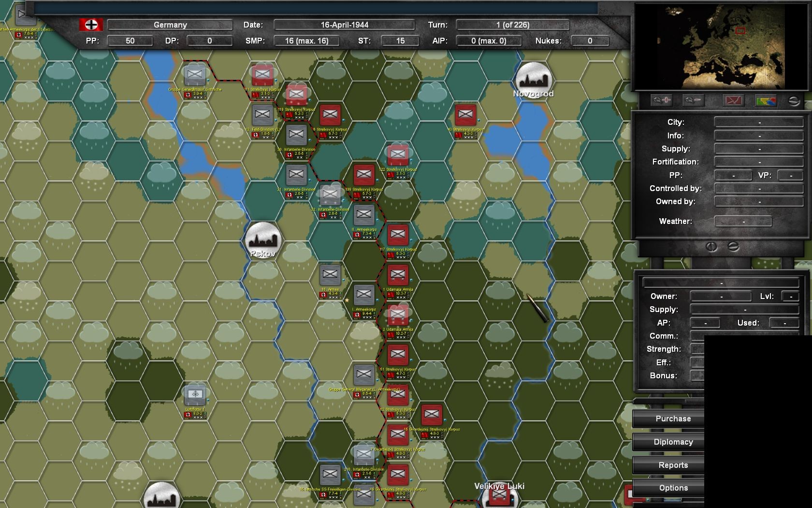The width and height of the screenshot is (812, 508).
Task: Toggle the colored political map mode
Action: coord(766,100)
